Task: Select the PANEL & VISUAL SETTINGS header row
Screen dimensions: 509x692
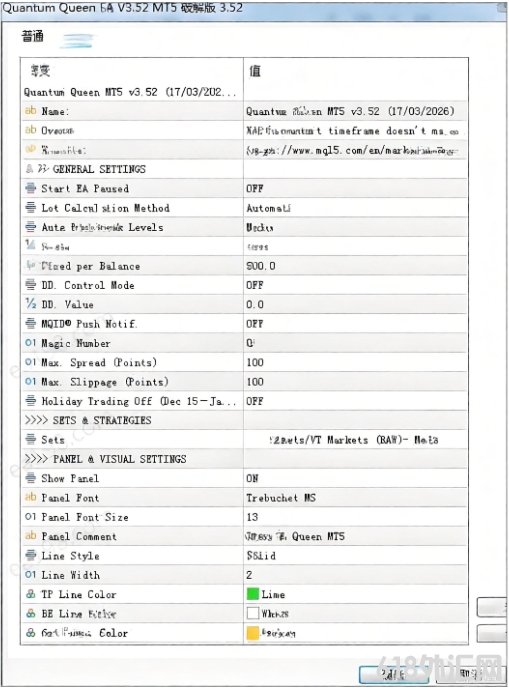Action: [x=244, y=459]
